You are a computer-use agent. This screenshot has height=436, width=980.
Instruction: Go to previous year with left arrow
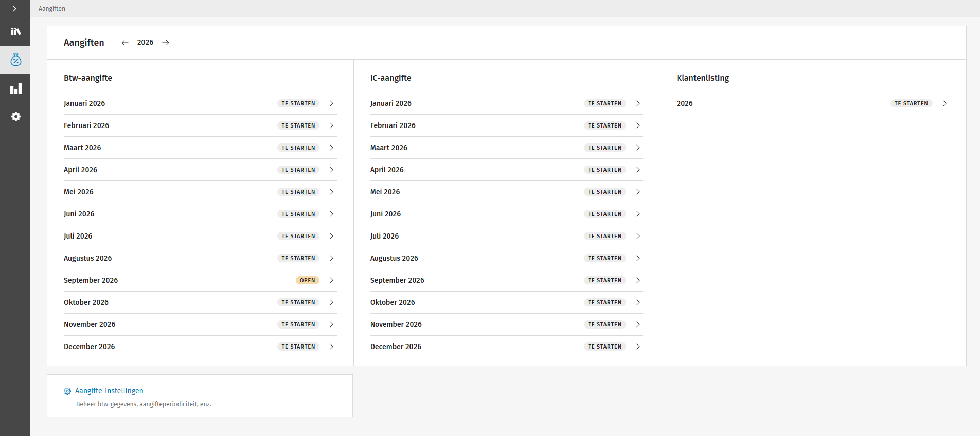(x=125, y=43)
